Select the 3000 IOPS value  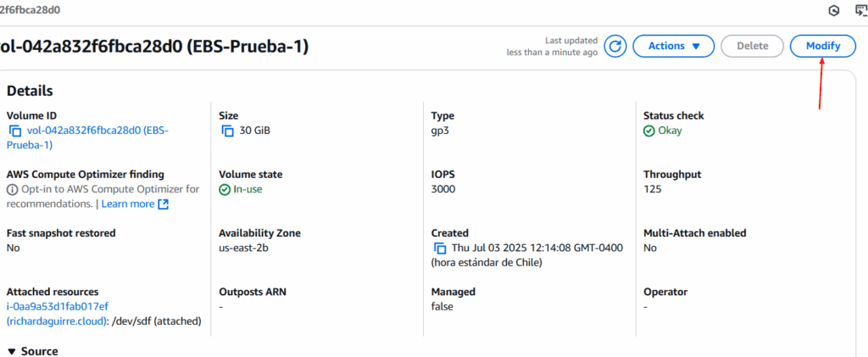[442, 189]
